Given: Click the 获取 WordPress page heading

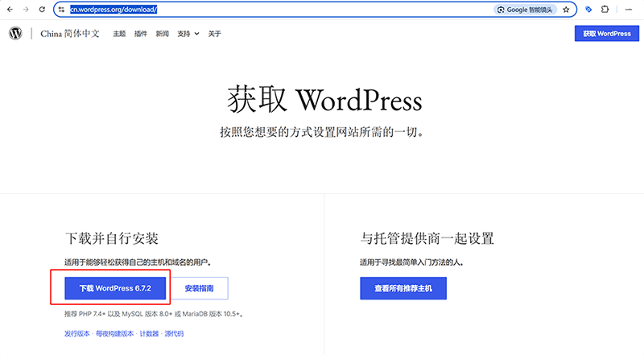Looking at the screenshot, I should [325, 100].
